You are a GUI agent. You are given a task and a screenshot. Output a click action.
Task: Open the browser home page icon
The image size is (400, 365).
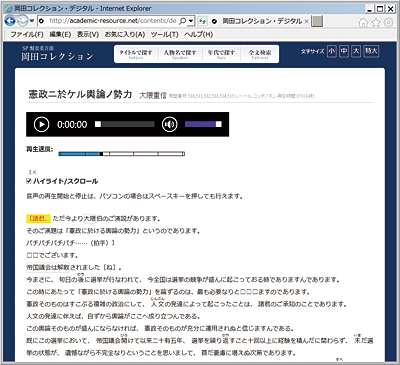[x=363, y=22]
